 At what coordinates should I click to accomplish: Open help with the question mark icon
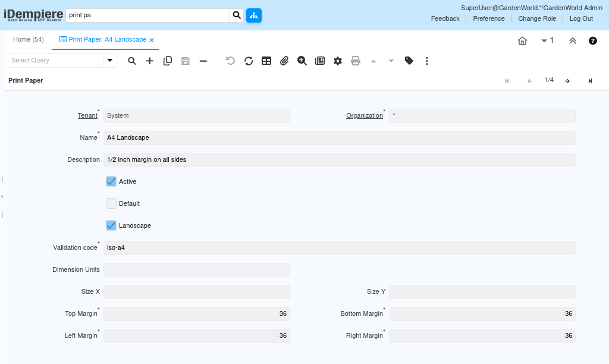pos(593,41)
